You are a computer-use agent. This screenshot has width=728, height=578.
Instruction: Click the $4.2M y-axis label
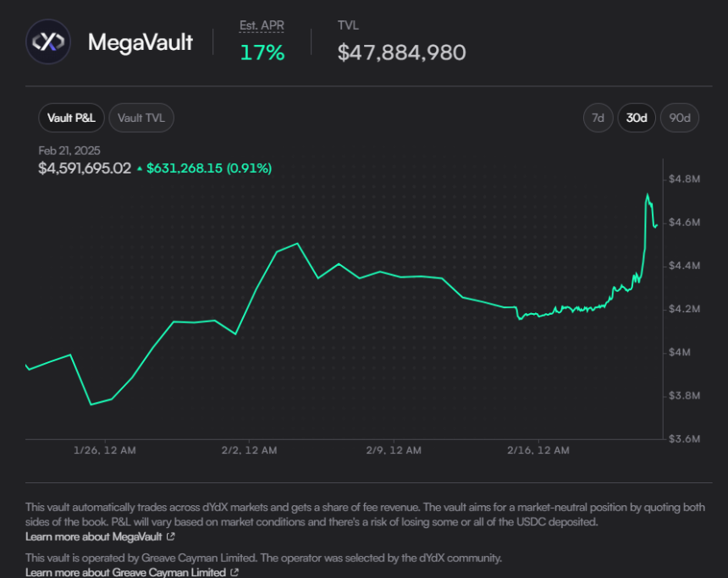pos(684,309)
